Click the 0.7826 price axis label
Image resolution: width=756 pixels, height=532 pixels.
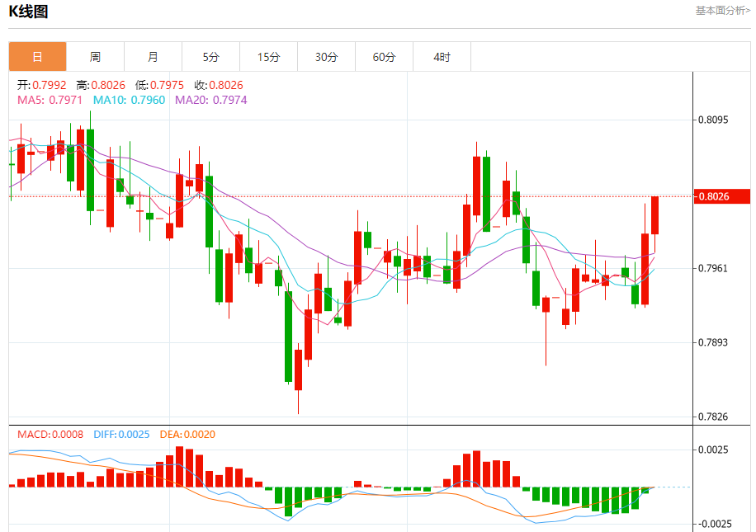714,417
